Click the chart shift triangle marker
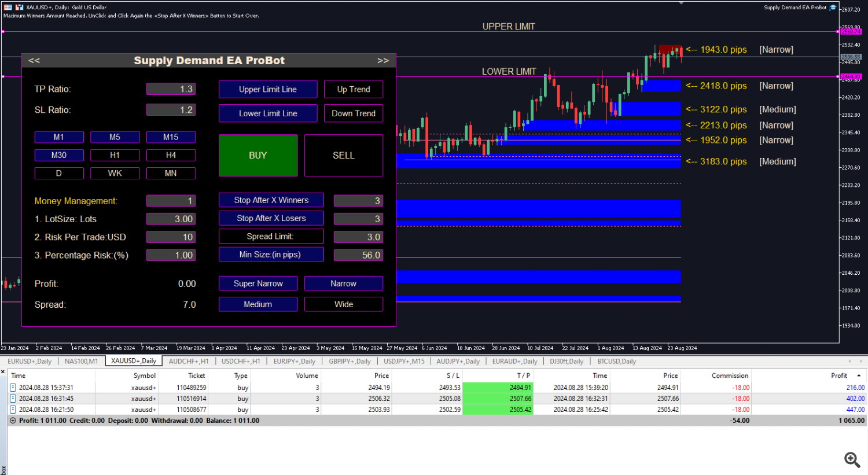Screen dimensions: 868x475 click(x=681, y=3)
